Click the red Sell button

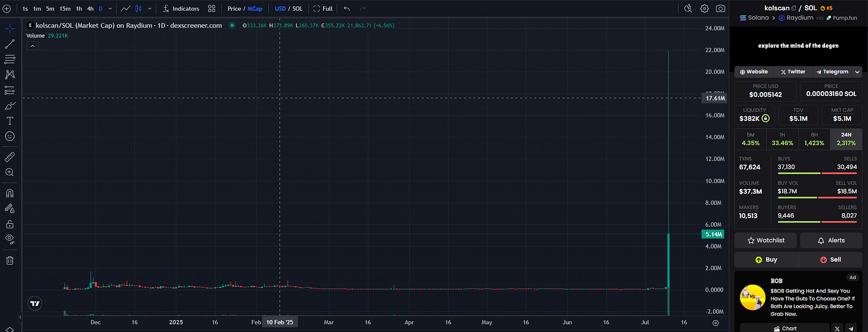tap(830, 260)
